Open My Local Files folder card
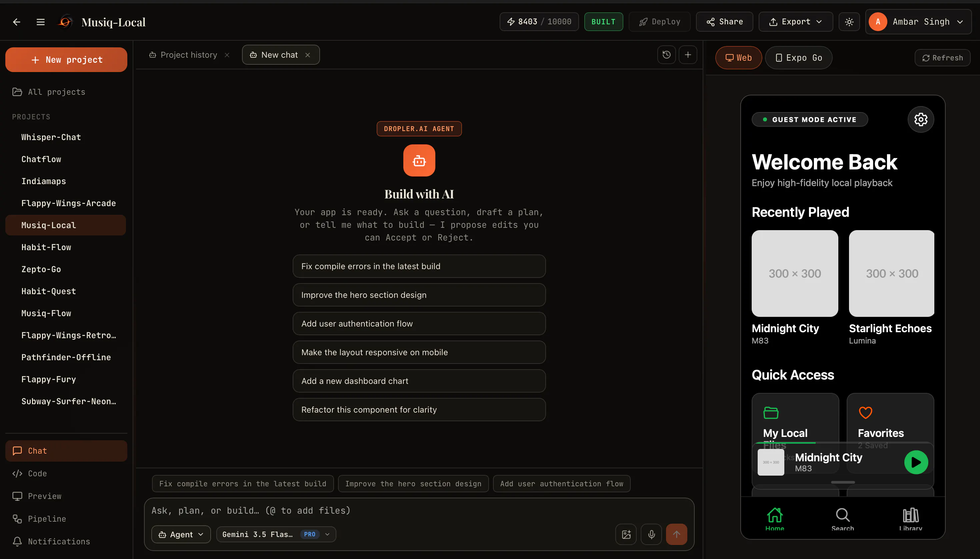The width and height of the screenshot is (980, 559). click(795, 419)
